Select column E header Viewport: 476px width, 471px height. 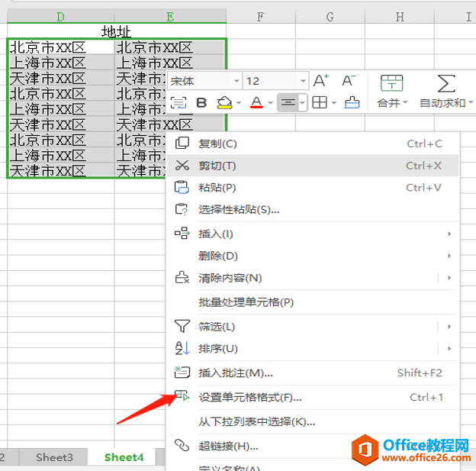[x=170, y=16]
